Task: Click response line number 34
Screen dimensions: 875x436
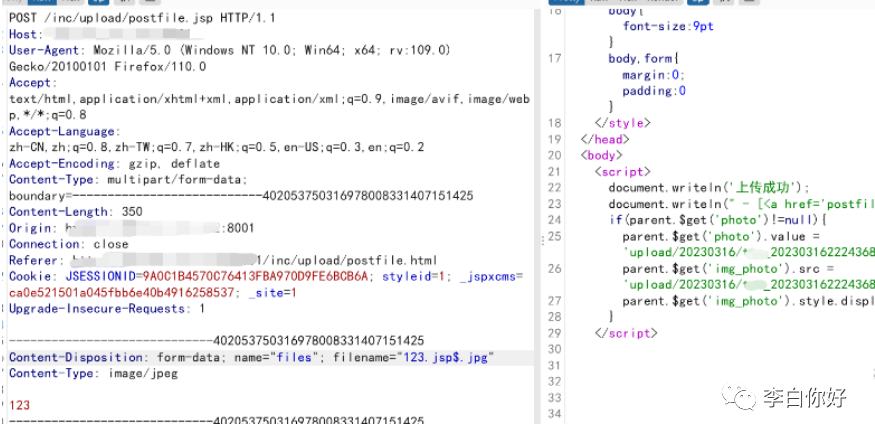Action: 554,414
